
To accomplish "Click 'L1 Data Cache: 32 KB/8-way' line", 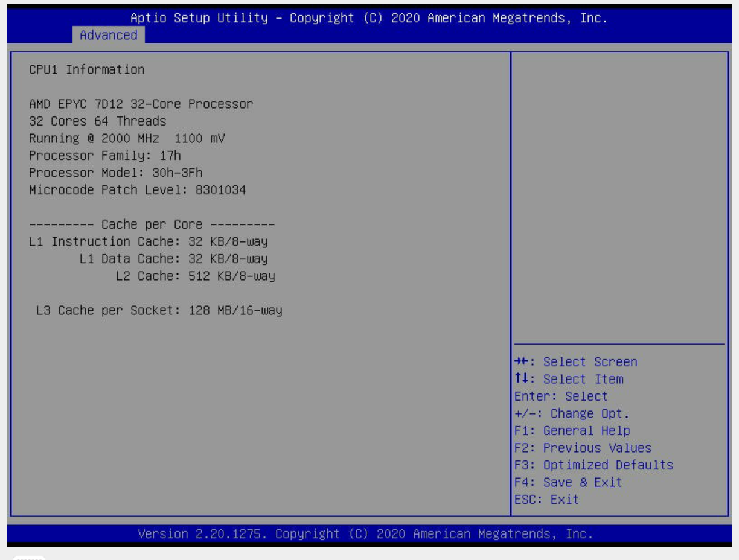I will pos(174,259).
